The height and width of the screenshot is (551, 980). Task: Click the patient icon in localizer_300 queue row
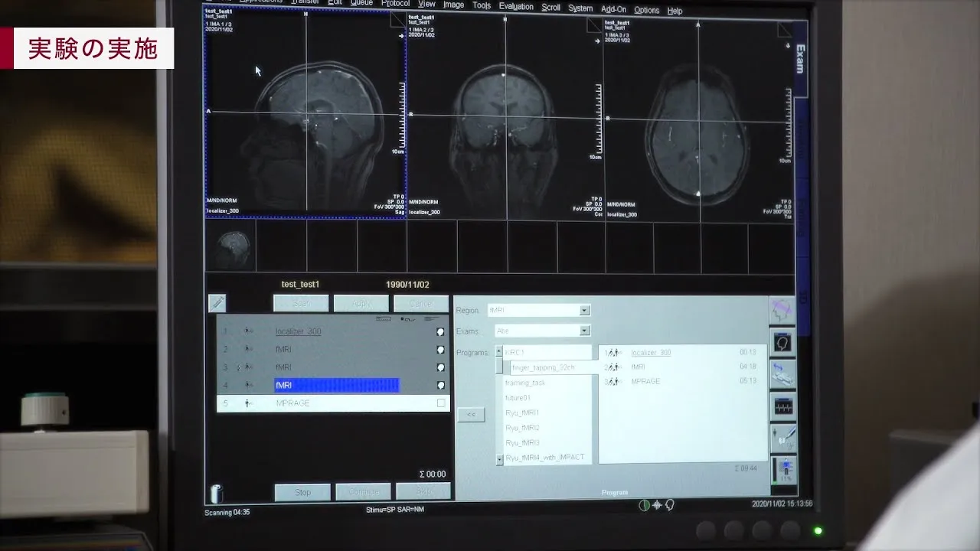[248, 331]
